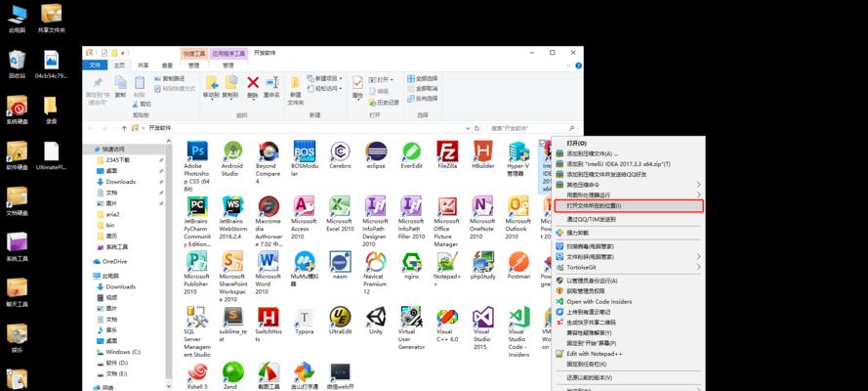This screenshot has height=391, width=868.
Task: Uncheck the IntelliJ IDEA item checkbox
Action: click(x=542, y=143)
